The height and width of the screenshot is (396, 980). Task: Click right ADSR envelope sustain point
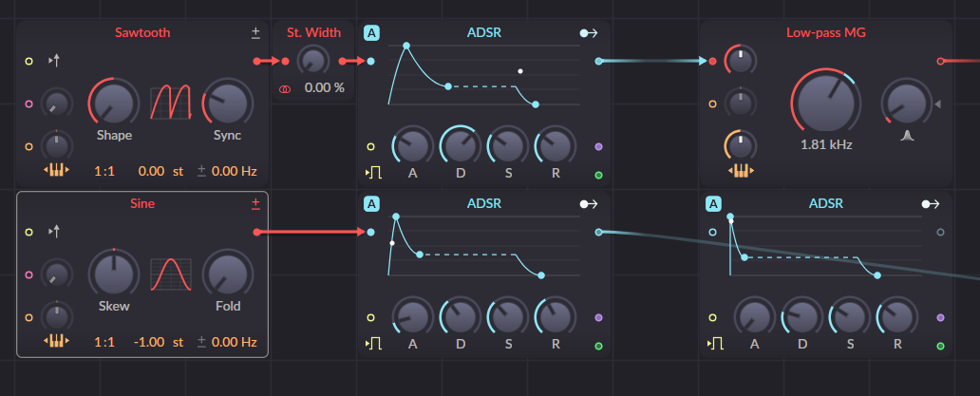pyautogui.click(x=744, y=256)
